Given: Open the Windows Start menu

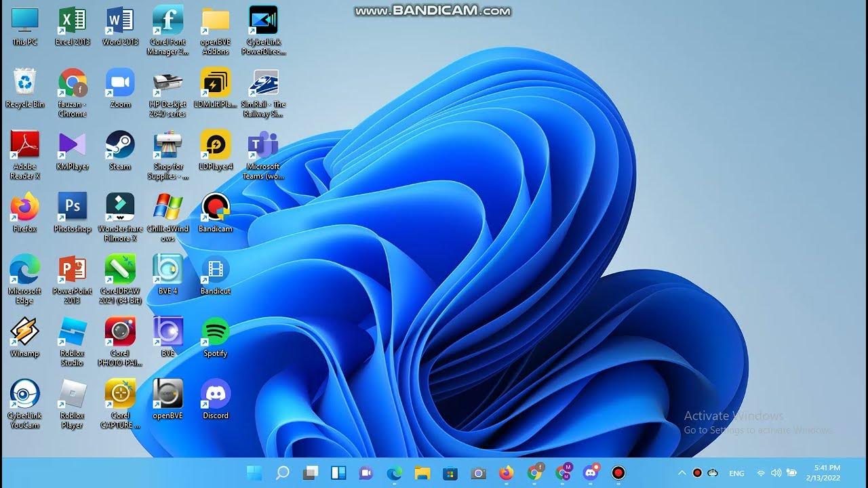Looking at the screenshot, I should 254,472.
